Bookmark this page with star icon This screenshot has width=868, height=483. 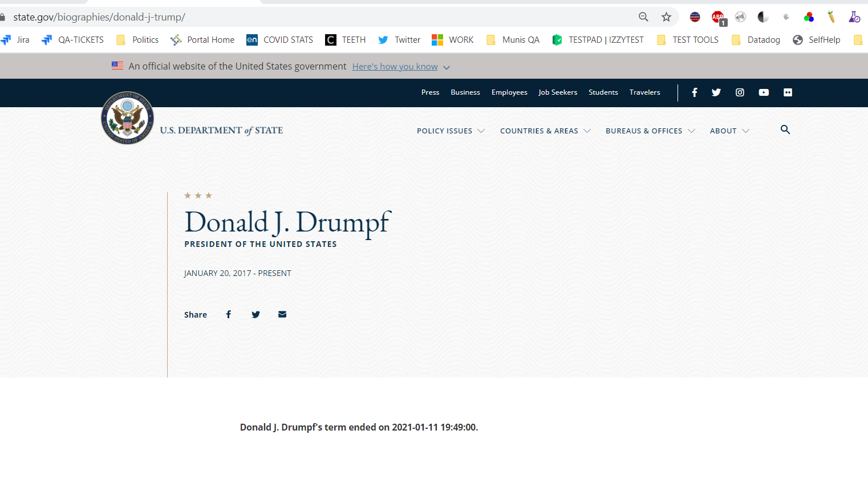[666, 17]
